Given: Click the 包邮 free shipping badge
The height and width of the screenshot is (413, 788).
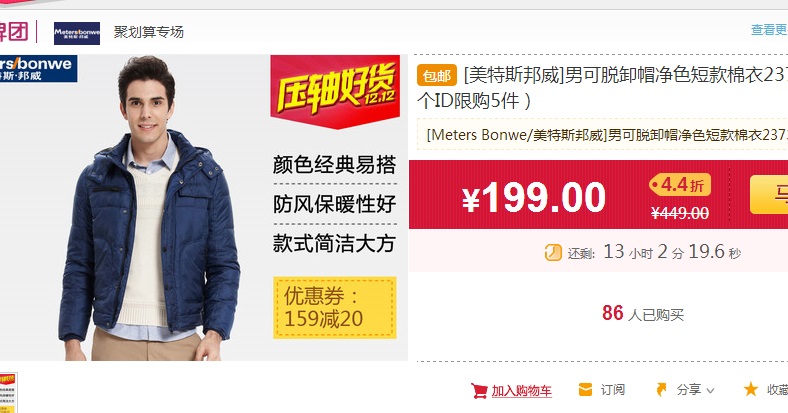Looking at the screenshot, I should click(437, 75).
